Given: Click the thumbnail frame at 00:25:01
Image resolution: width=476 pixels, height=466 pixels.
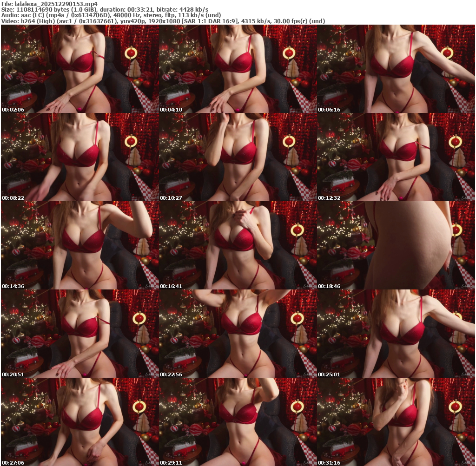Looking at the screenshot, I should pos(396,334).
